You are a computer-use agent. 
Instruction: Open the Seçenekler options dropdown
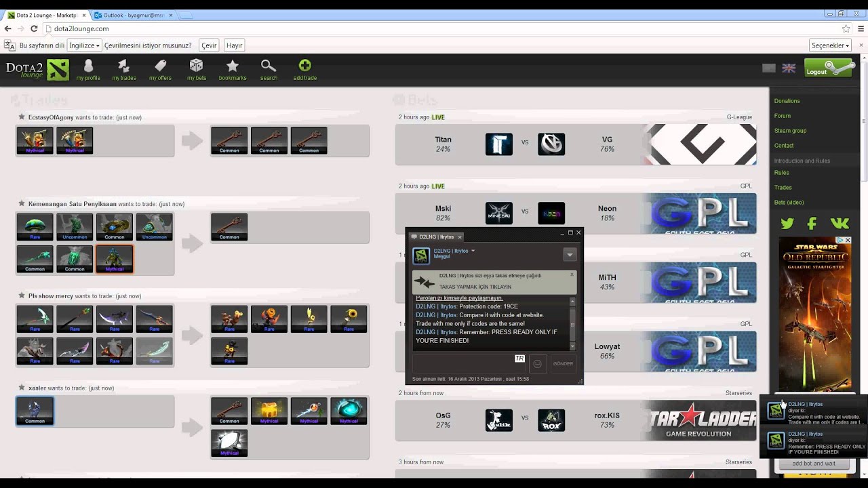click(x=830, y=45)
